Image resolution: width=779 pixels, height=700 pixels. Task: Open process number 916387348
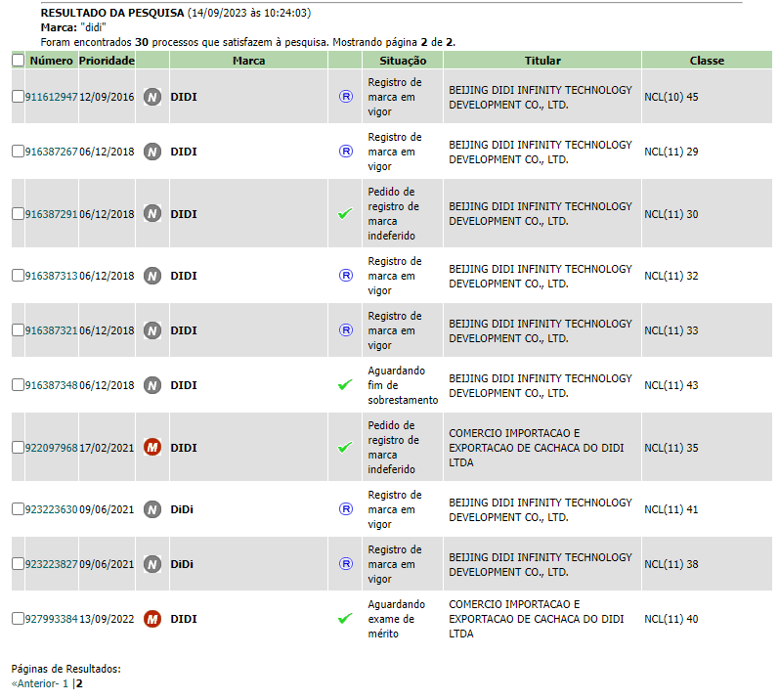tap(52, 385)
